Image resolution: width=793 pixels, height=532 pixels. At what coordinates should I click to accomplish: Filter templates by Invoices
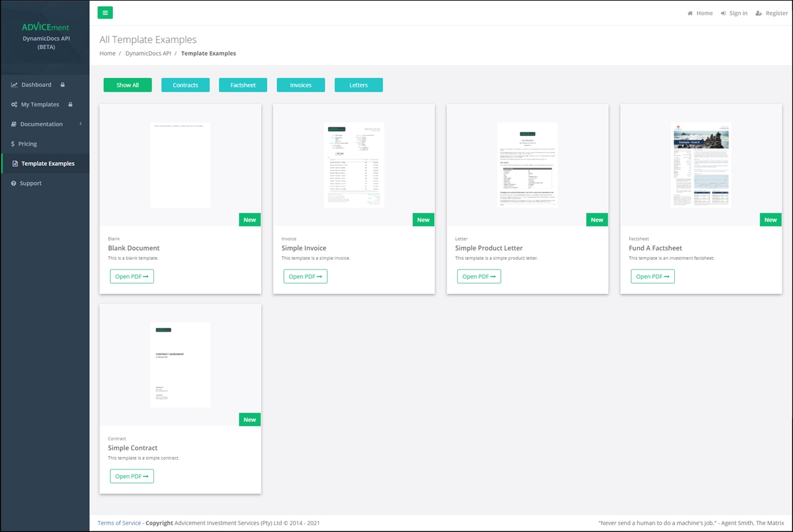pos(301,85)
